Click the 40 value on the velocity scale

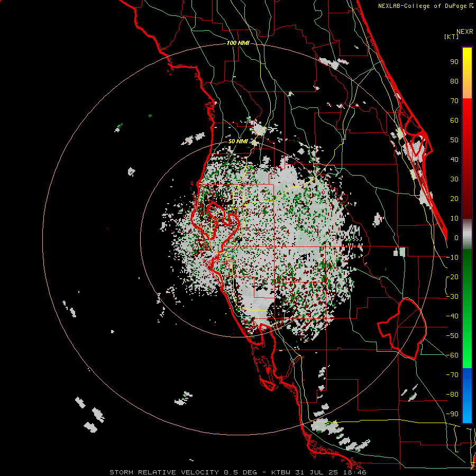click(x=454, y=160)
